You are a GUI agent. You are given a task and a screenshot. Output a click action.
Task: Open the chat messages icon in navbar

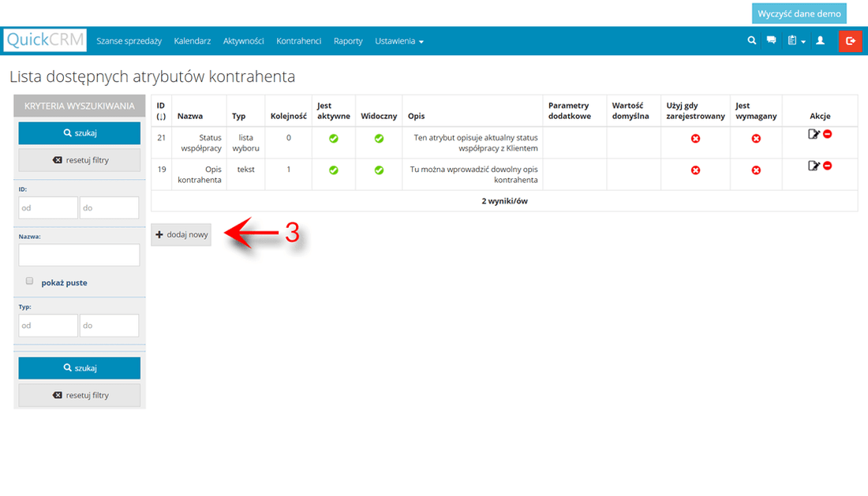(x=772, y=41)
